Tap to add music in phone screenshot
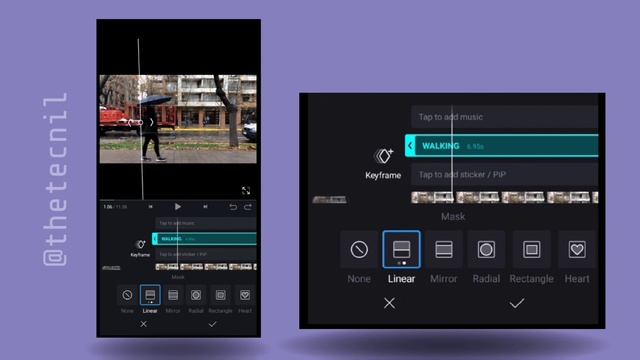Viewport: 640px width, 360px height. [x=206, y=223]
